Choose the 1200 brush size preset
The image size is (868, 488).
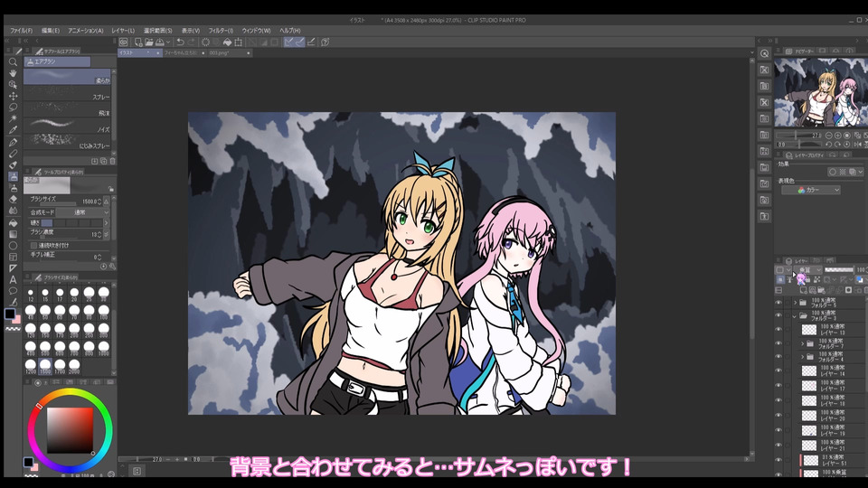(31, 366)
